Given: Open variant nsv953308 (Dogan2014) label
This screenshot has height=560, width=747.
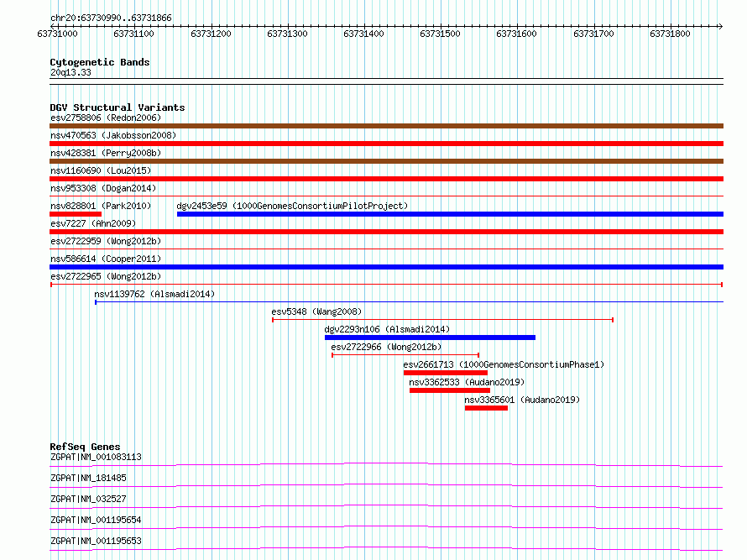Looking at the screenshot, I should tap(103, 188).
